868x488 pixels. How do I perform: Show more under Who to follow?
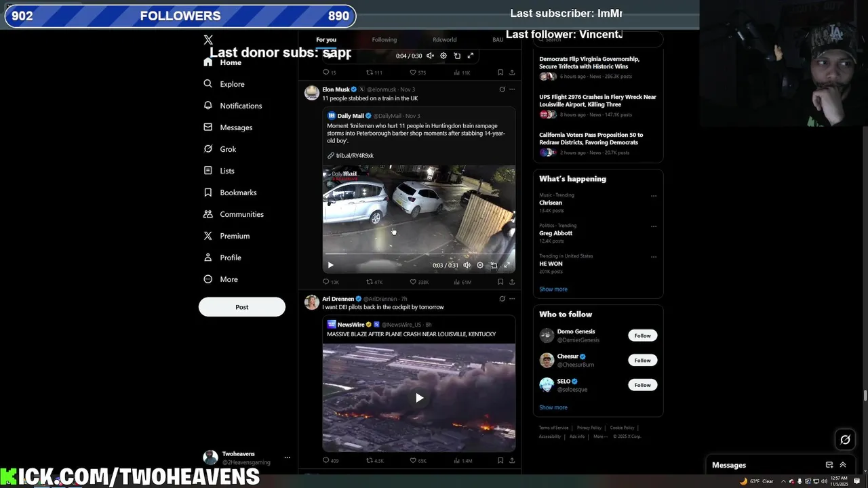point(553,407)
